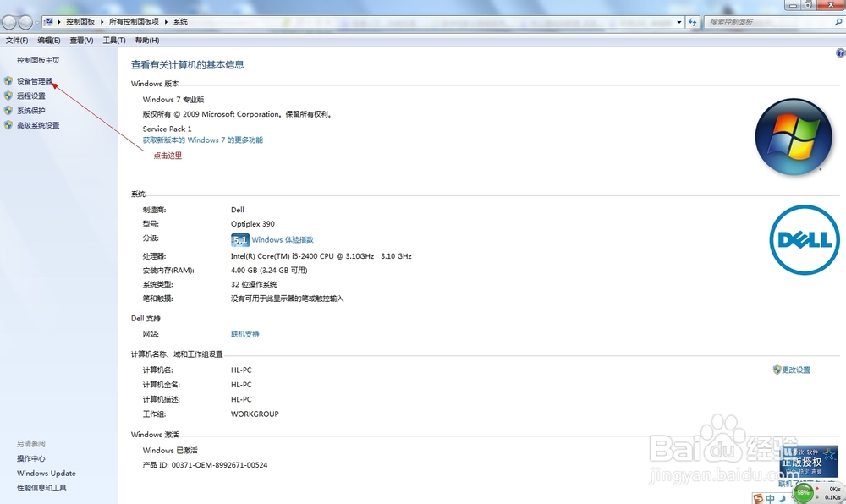This screenshot has height=504, width=846.
Task: Toggle the 中 Chinese input mode indicator
Action: 771,499
